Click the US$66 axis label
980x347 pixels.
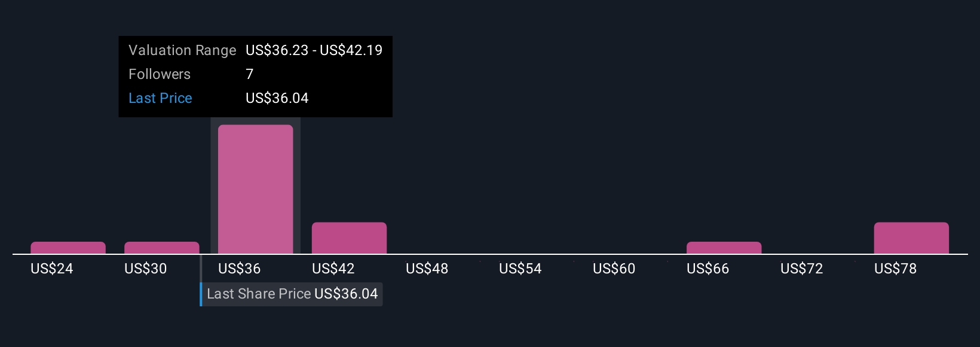[708, 269]
